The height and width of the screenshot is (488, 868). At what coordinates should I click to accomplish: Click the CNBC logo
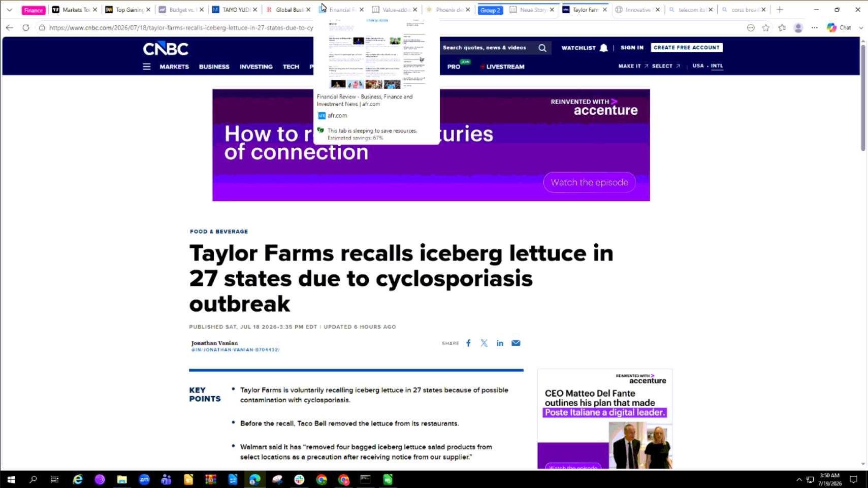point(166,49)
